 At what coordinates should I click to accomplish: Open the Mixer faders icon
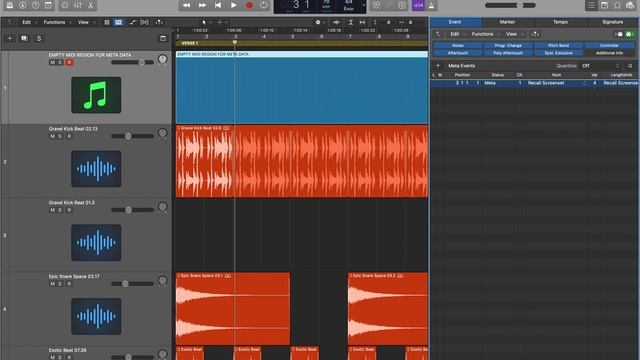pyautogui.click(x=78, y=5)
